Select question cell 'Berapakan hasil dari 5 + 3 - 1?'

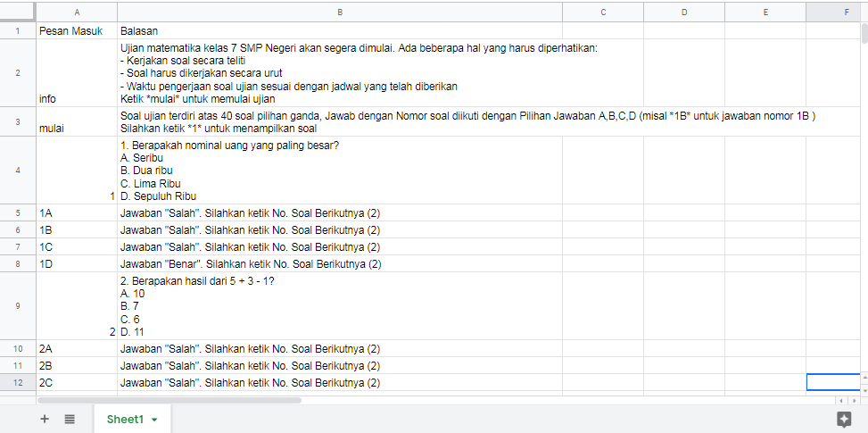click(x=340, y=306)
